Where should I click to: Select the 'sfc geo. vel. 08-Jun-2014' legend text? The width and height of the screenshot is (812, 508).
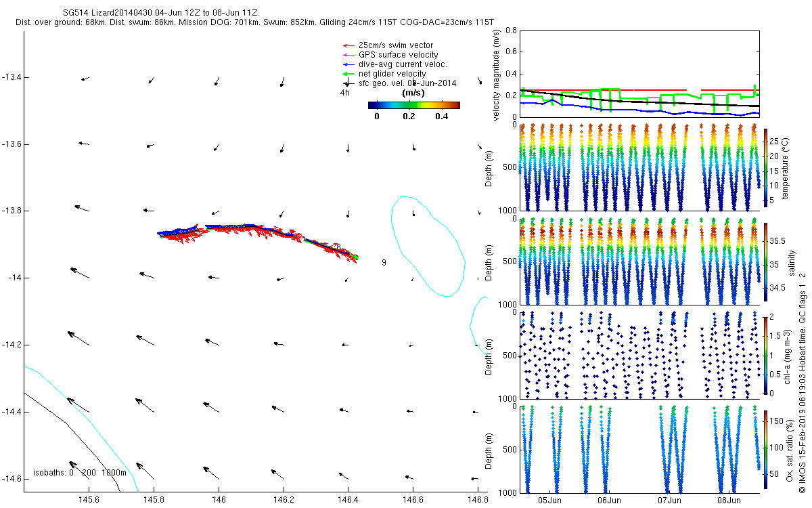click(x=407, y=83)
